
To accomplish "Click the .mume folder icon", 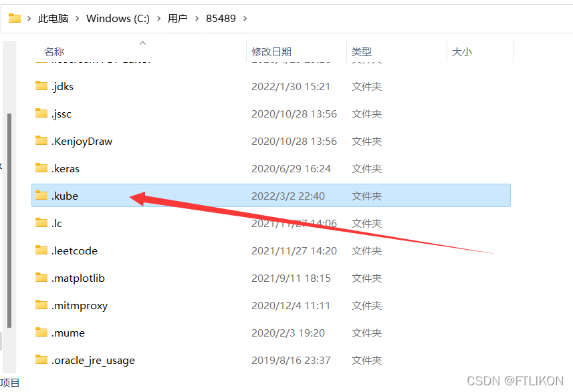I will (x=41, y=332).
